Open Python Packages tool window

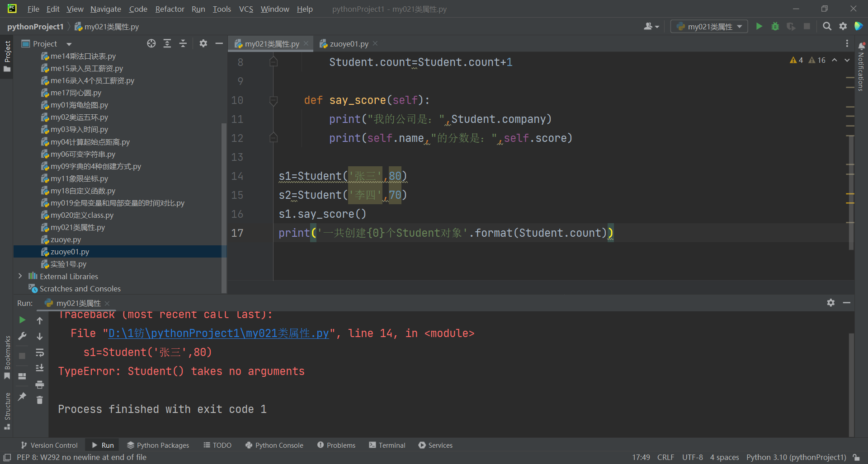(158, 445)
